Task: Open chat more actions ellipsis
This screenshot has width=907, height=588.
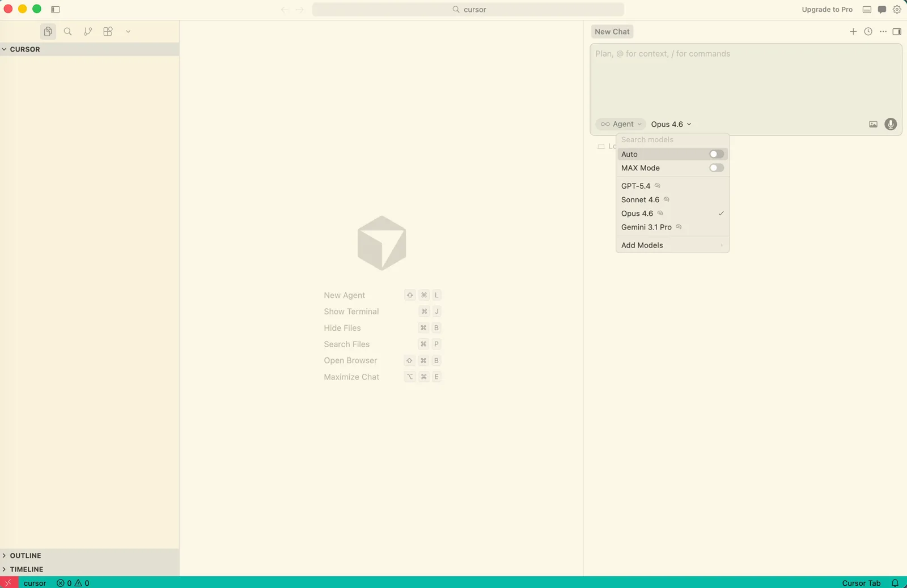Action: tap(883, 32)
